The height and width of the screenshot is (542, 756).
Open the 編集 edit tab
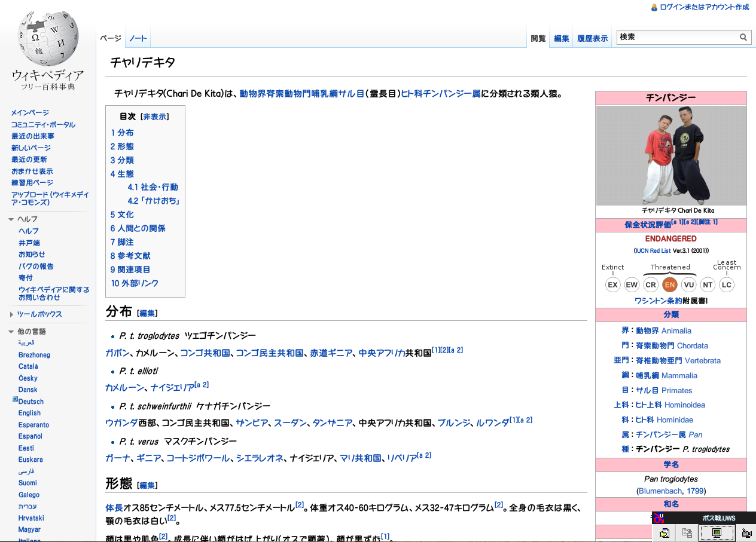[x=562, y=38]
